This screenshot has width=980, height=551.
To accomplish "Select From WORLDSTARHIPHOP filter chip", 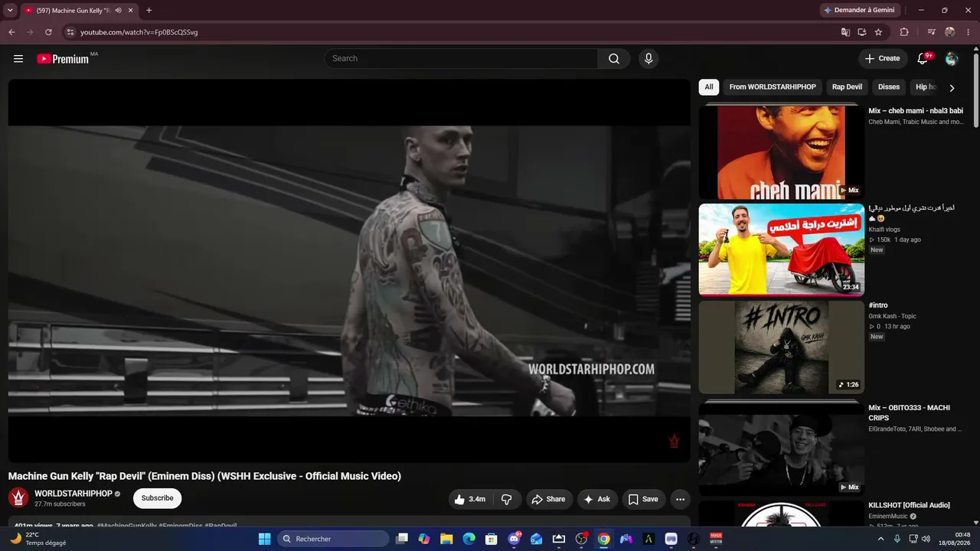I will [x=773, y=87].
